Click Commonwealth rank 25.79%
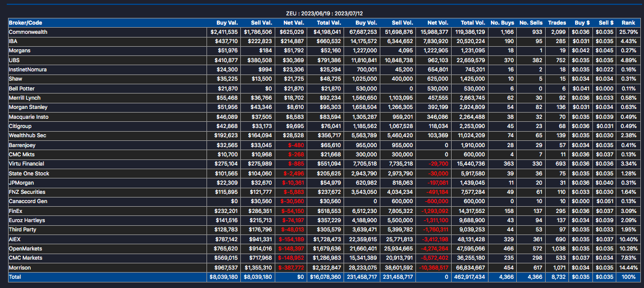The height and width of the screenshot is (288, 644). (x=629, y=32)
